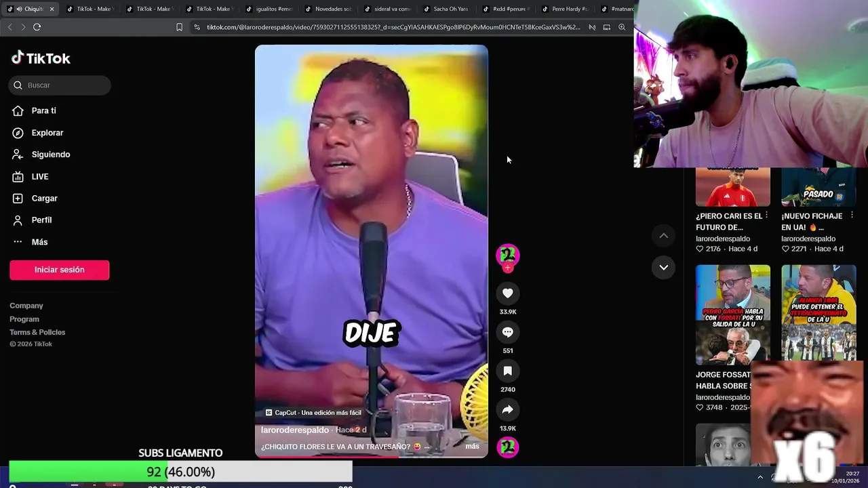868x488 pixels.
Task: Go to Siguiendo in the sidebar
Action: (x=50, y=155)
